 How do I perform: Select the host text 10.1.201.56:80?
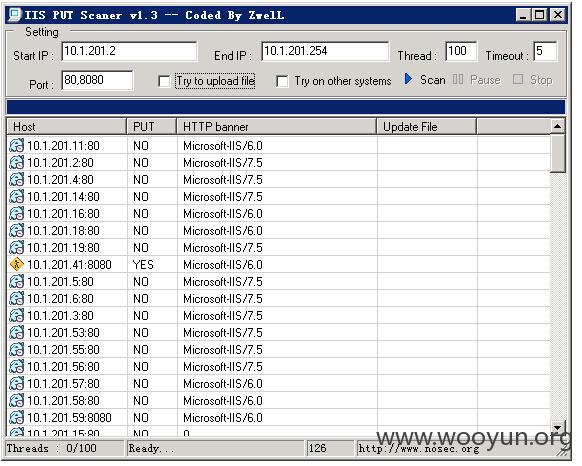pyautogui.click(x=63, y=367)
